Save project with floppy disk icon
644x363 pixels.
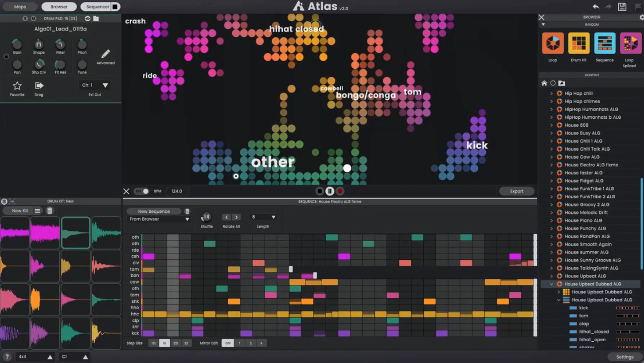pos(622,6)
